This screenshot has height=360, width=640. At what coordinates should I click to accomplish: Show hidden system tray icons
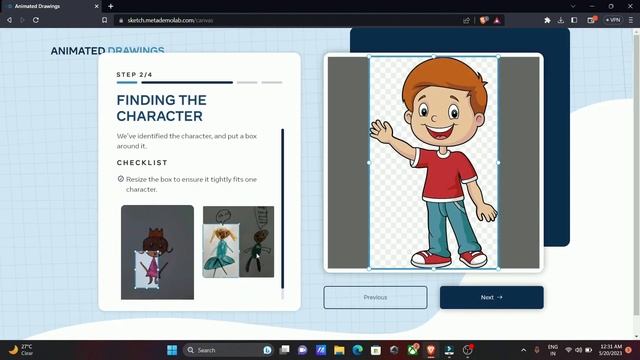click(x=524, y=350)
